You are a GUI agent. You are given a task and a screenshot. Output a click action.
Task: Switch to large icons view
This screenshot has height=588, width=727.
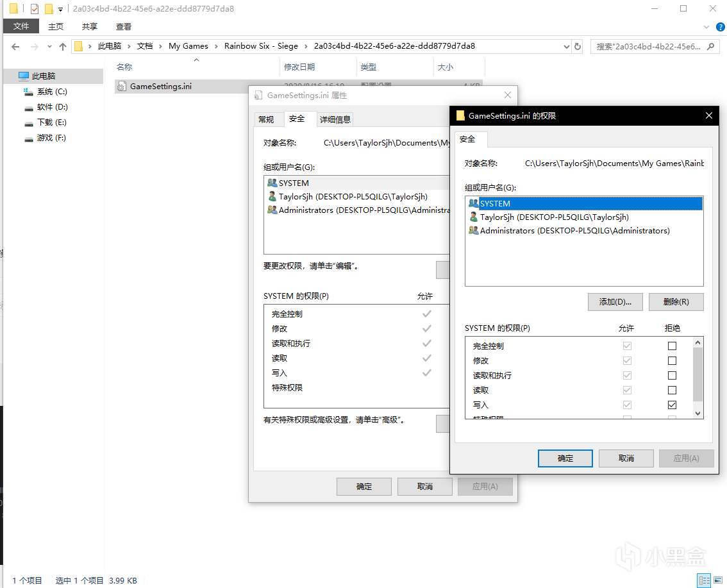pyautogui.click(x=718, y=580)
